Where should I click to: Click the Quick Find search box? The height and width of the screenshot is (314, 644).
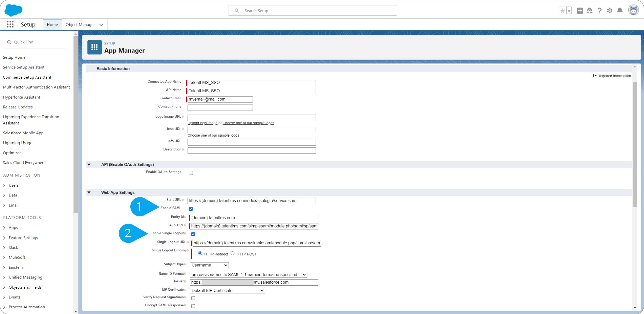pos(36,42)
